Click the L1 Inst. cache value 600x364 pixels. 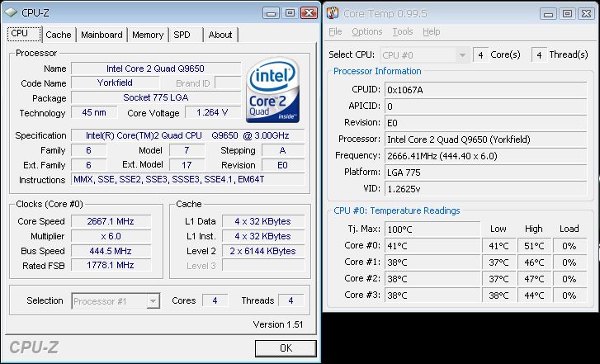click(263, 236)
